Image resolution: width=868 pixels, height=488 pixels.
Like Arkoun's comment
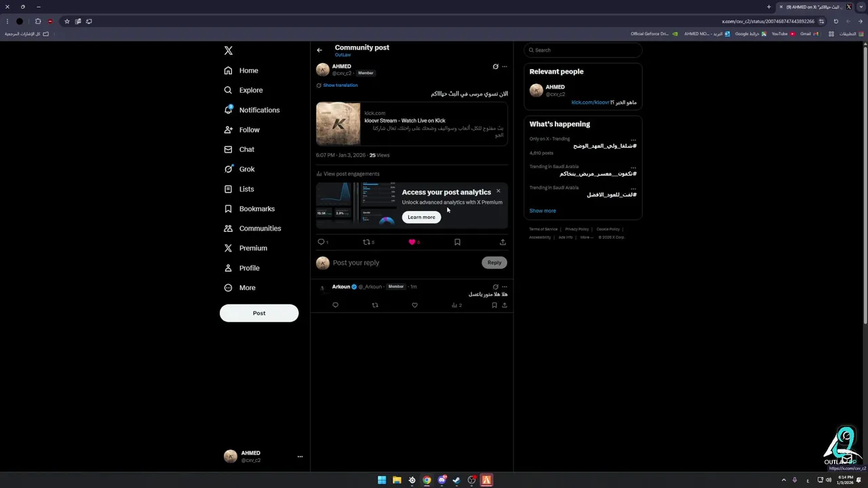[414, 305]
